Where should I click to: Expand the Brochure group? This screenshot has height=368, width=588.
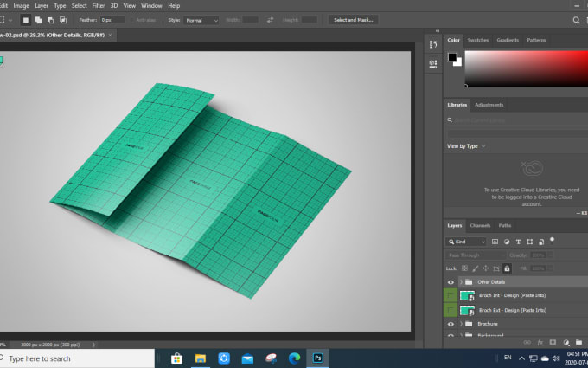pyautogui.click(x=461, y=324)
